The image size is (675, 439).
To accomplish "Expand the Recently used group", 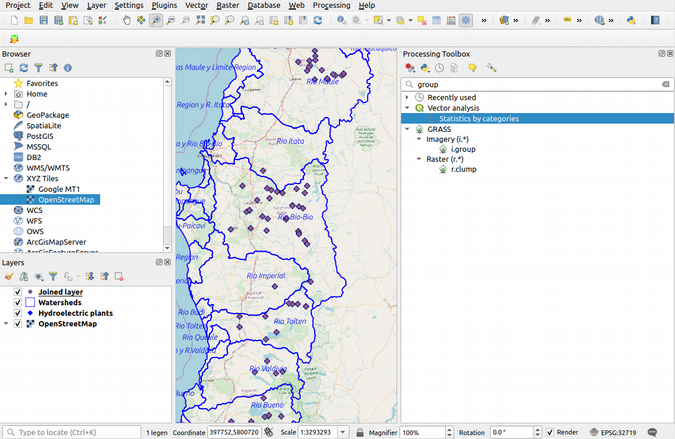I will point(407,97).
